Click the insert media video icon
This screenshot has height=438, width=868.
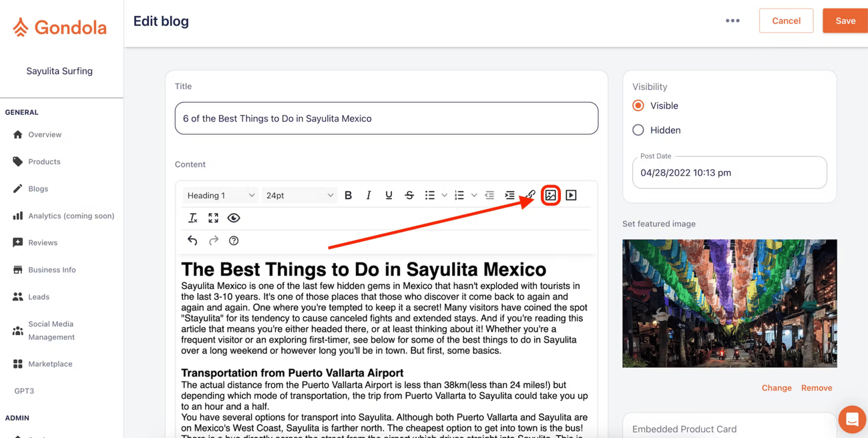tap(571, 195)
